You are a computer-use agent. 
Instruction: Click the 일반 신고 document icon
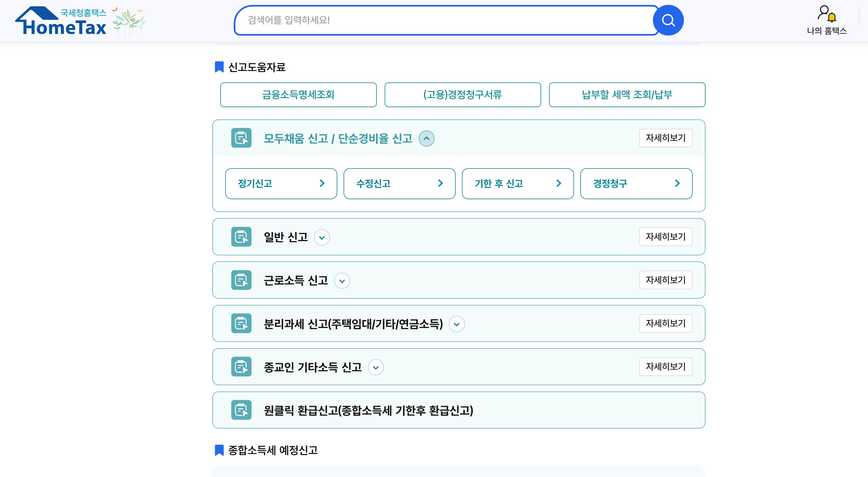pyautogui.click(x=241, y=237)
